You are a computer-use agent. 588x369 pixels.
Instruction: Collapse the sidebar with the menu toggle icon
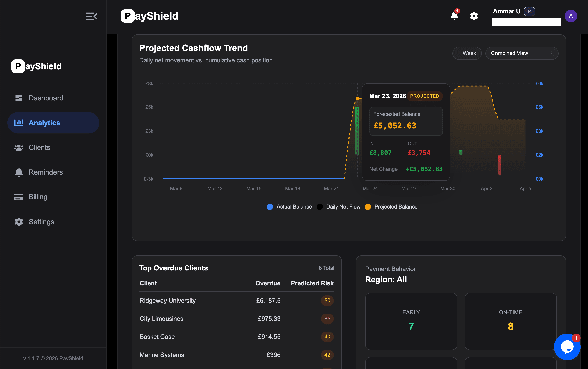[91, 16]
